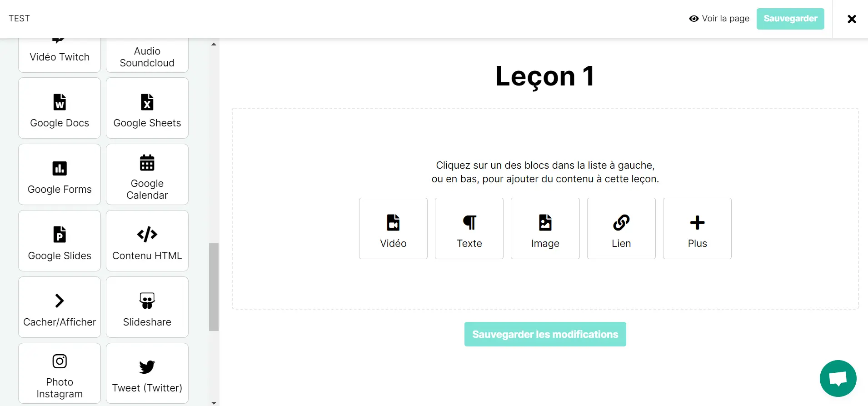Insert a Contenu HTML block

tap(147, 241)
